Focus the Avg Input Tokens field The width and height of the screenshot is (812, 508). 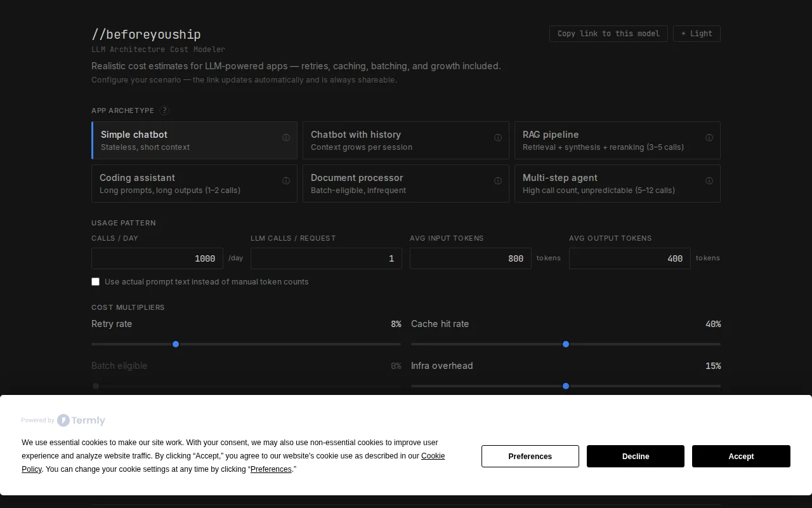(x=471, y=258)
